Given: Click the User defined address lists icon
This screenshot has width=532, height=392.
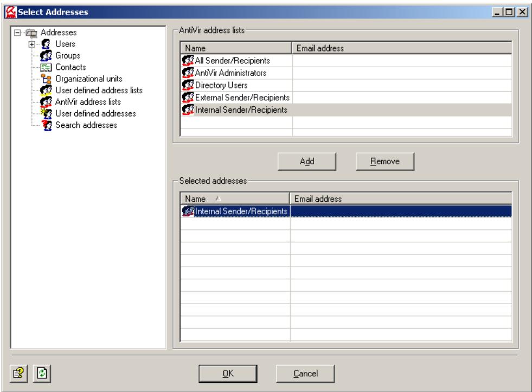Looking at the screenshot, I should (46, 90).
